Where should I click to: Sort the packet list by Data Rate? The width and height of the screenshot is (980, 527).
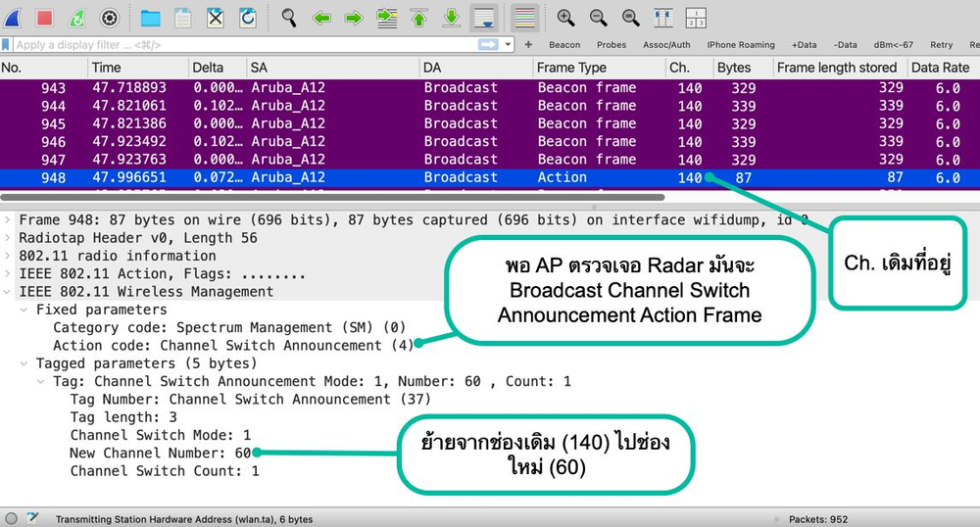[939, 68]
